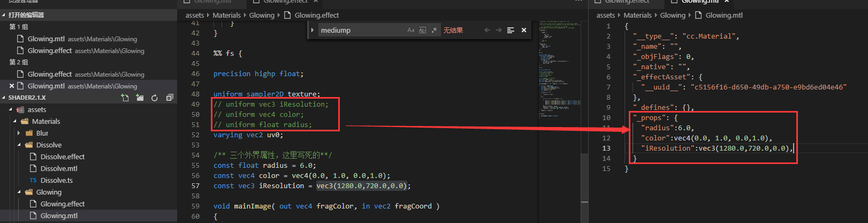Toggle match case in find widget
Image resolution: width=868 pixels, height=223 pixels.
pyautogui.click(x=411, y=31)
